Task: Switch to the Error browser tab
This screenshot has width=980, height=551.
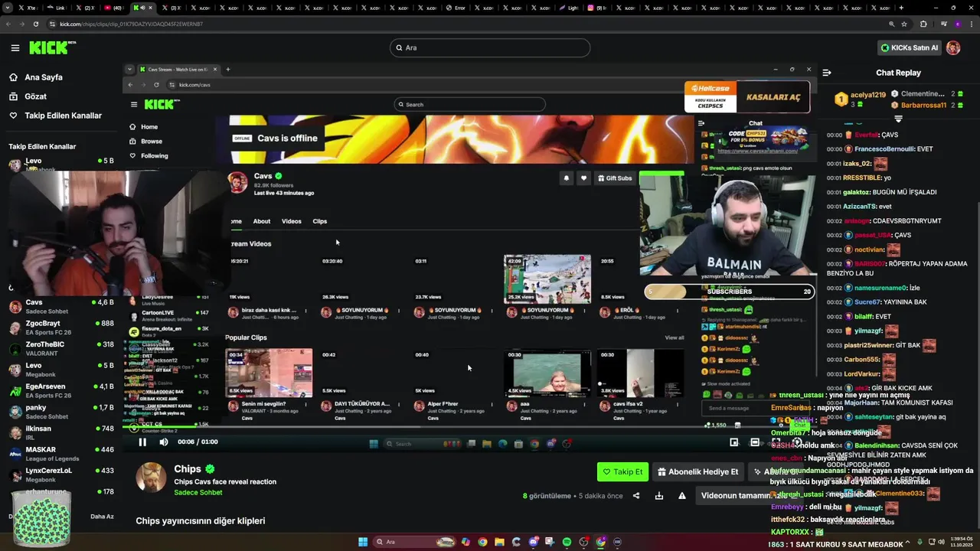Action: pyautogui.click(x=456, y=8)
